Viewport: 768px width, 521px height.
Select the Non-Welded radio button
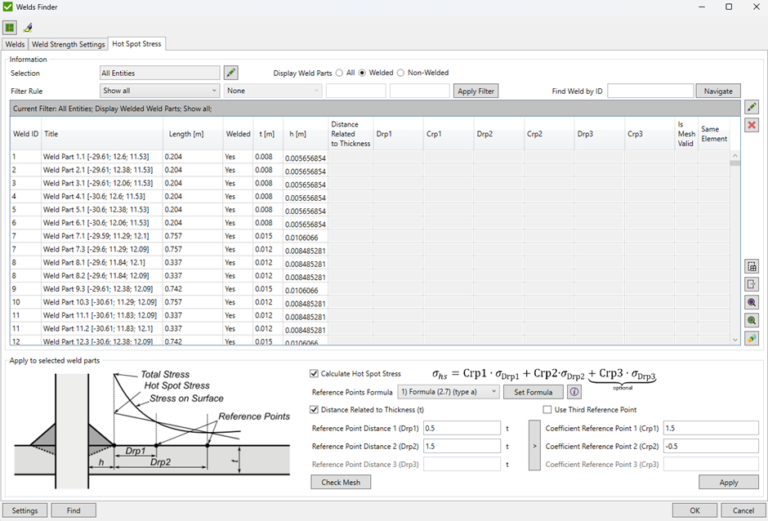401,73
